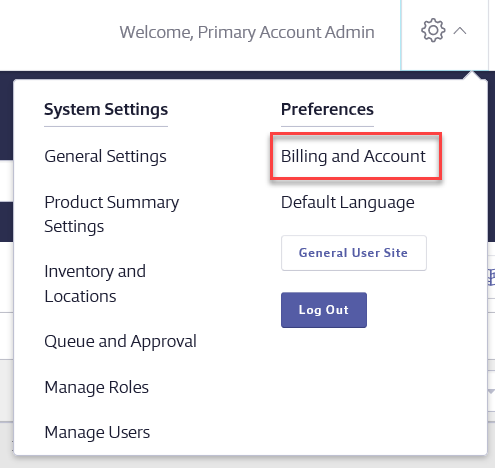The height and width of the screenshot is (468, 495).
Task: Open General Settings
Action: 105,156
